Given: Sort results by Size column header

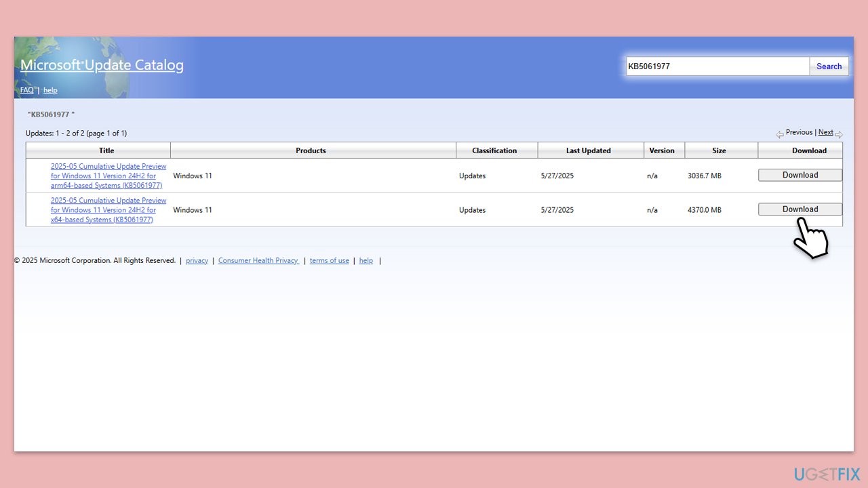Looking at the screenshot, I should [x=719, y=150].
